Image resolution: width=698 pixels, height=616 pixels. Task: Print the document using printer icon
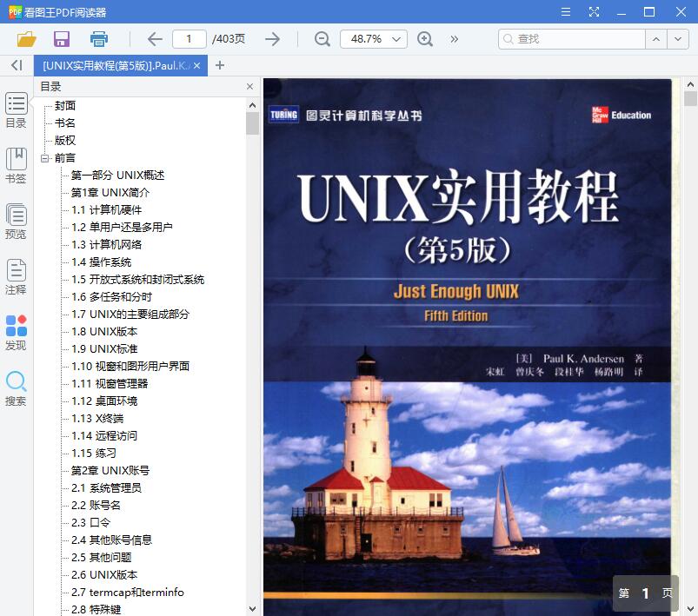pyautogui.click(x=99, y=39)
